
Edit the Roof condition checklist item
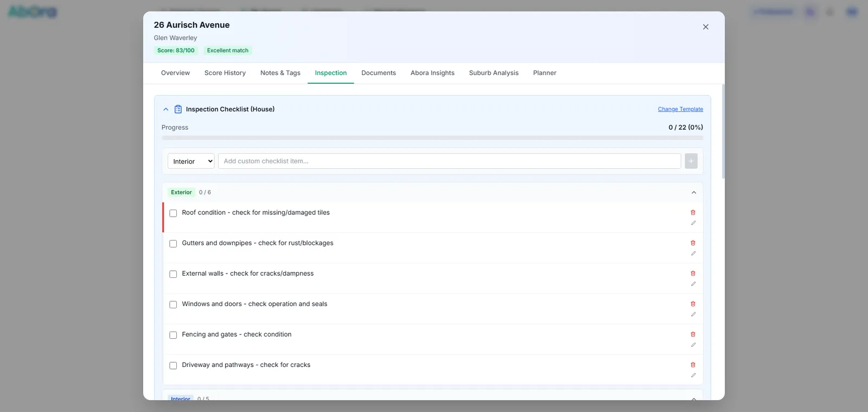coord(693,223)
